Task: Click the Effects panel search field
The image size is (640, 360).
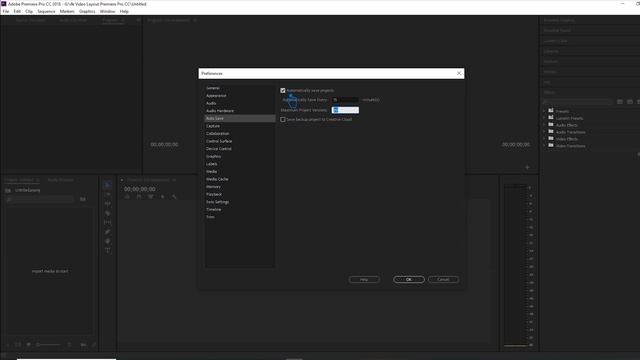Action: [577, 102]
